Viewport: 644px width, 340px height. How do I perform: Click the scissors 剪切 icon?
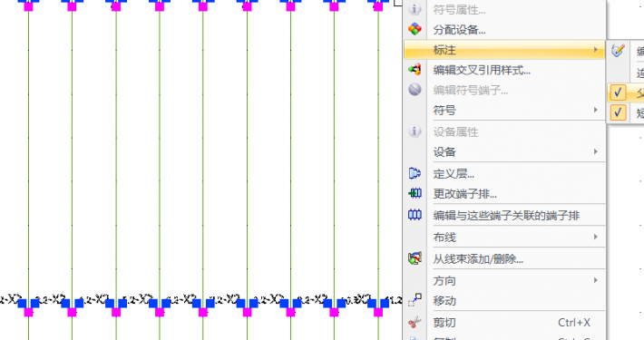point(415,322)
